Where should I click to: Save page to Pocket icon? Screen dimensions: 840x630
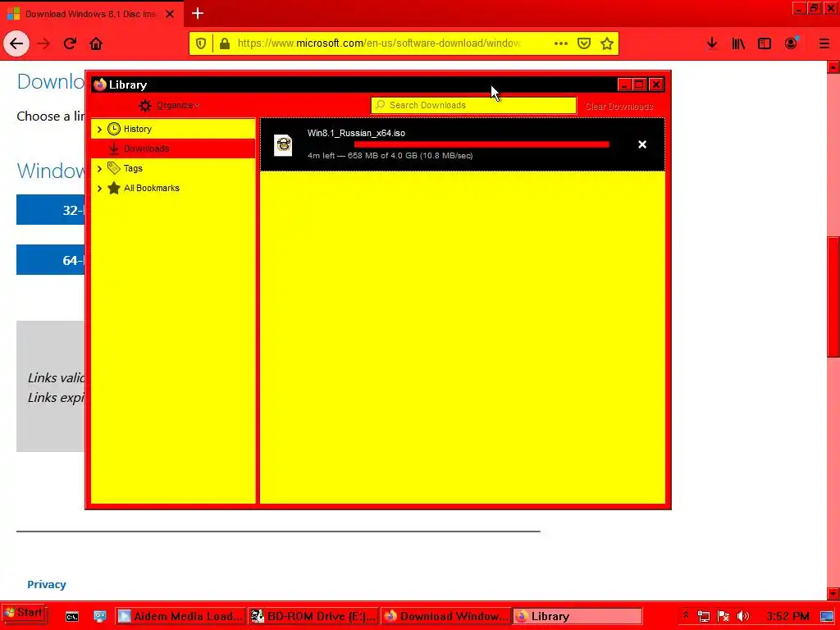tap(584, 43)
